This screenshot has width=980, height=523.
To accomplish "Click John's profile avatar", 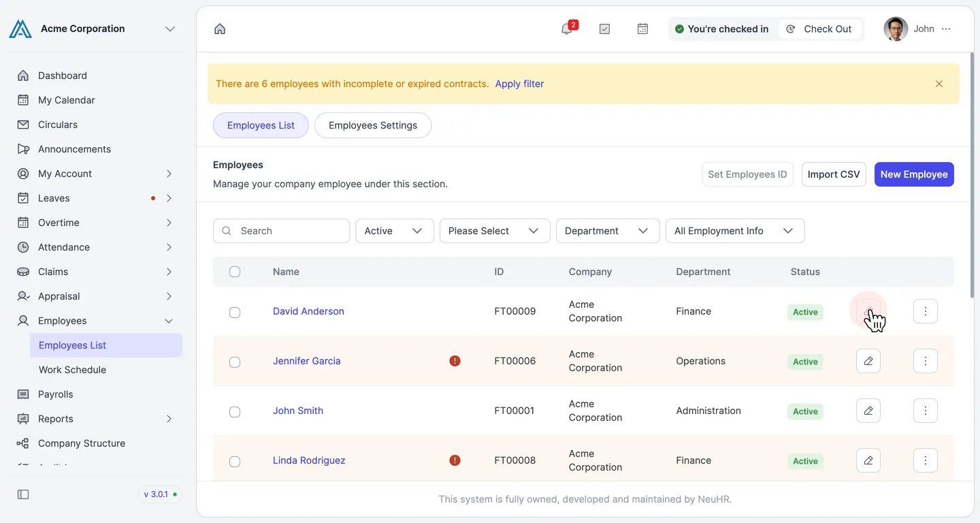I will [x=896, y=29].
